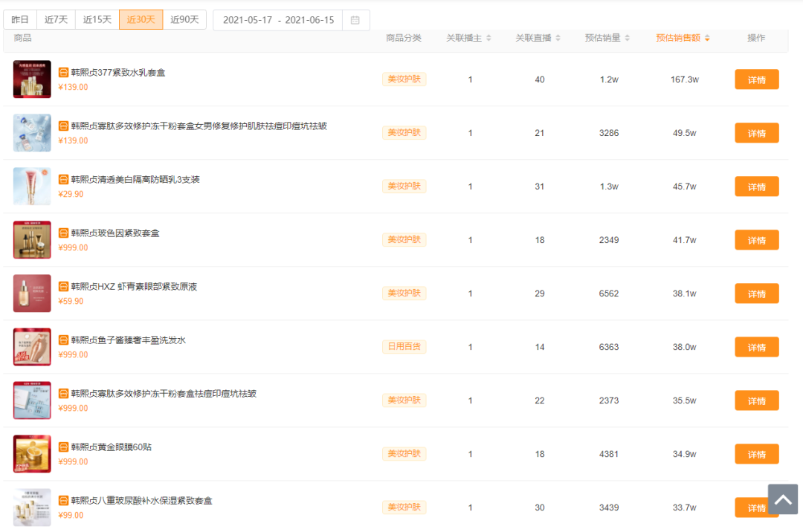The height and width of the screenshot is (532, 803).
Task: Click 美妆护肤 tag in 韩熙贞377紧致水乳套盒 row
Action: pyautogui.click(x=404, y=80)
